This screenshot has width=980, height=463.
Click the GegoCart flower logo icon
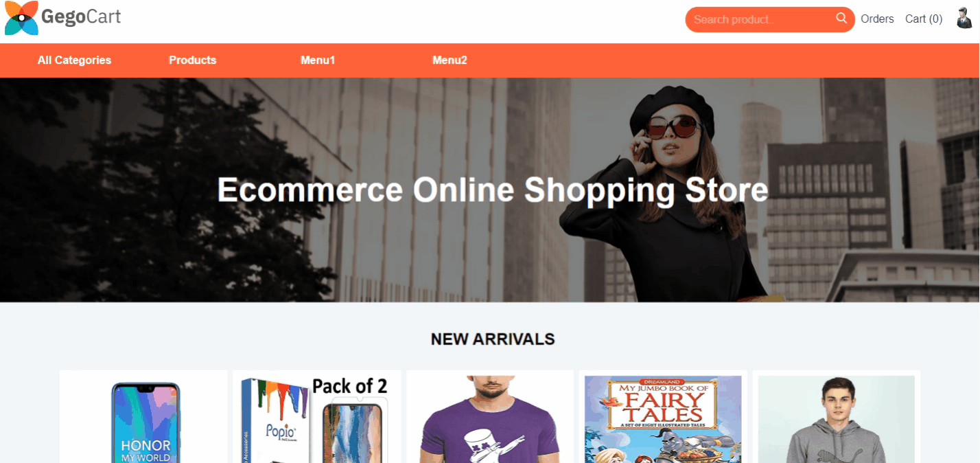click(21, 18)
